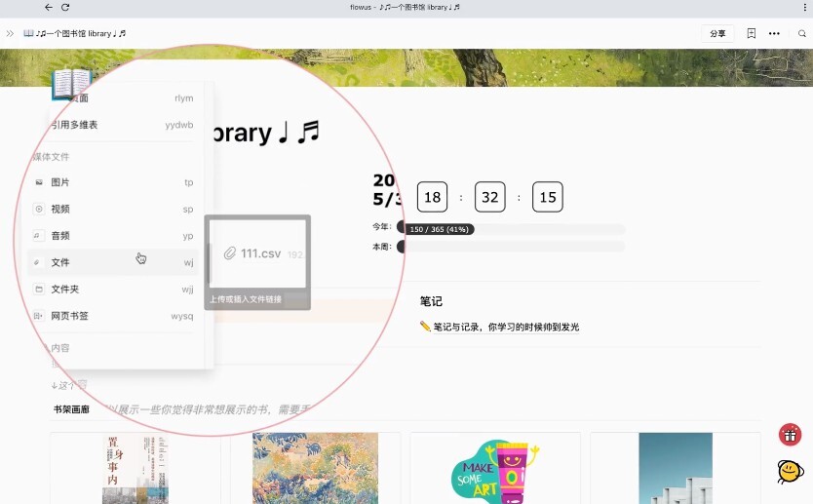Click the search magnifier icon
The image size is (813, 504).
coord(802,33)
